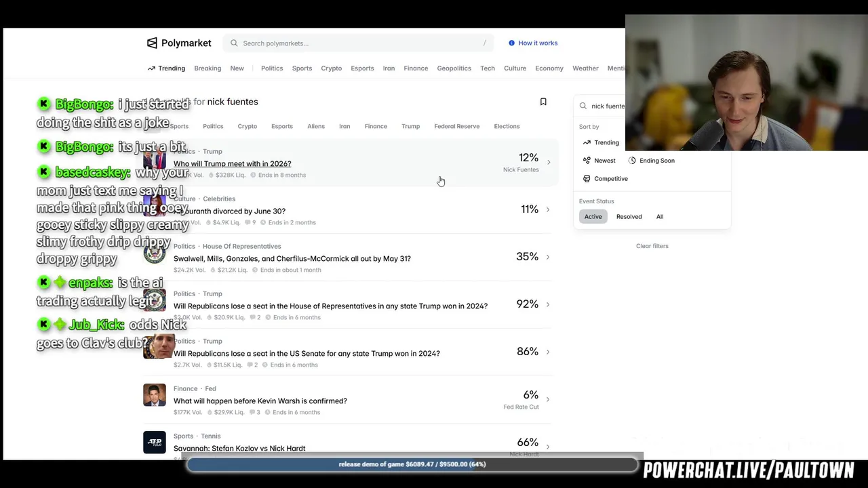Open Swalwell, Mills, Gonzales market title

[x=292, y=258]
